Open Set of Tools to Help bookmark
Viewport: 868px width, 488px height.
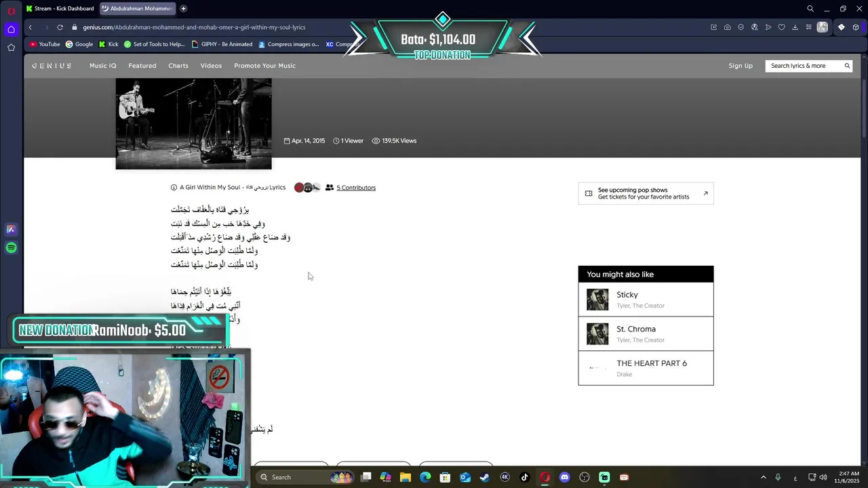pyautogui.click(x=154, y=44)
